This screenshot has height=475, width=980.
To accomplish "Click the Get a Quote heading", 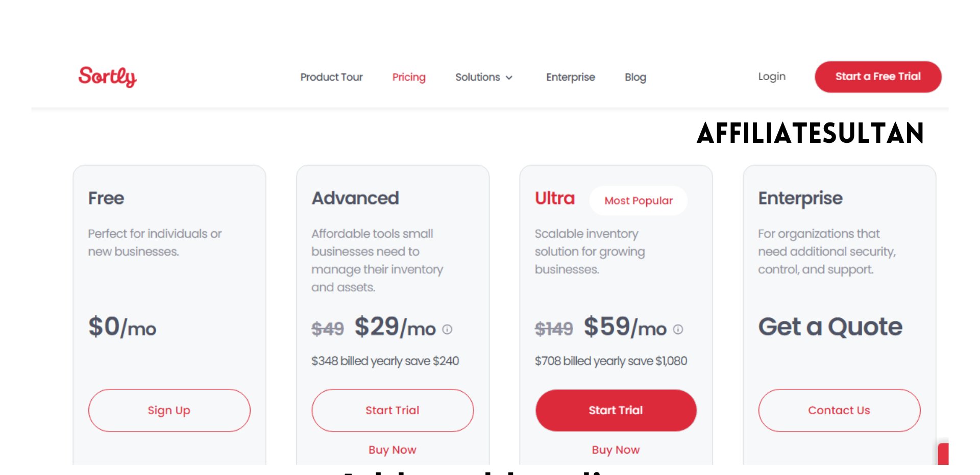I will pos(830,327).
